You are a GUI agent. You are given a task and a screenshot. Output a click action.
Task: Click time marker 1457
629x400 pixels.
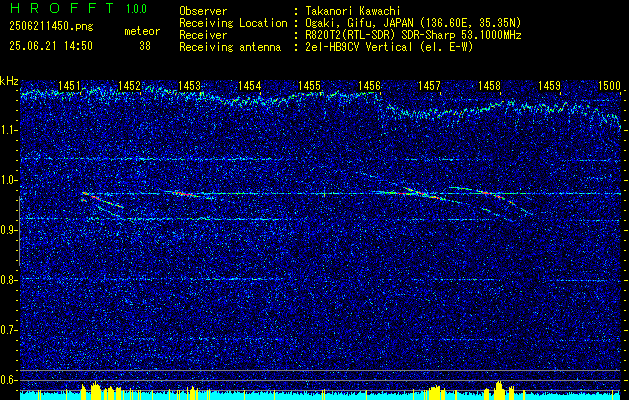[429, 86]
